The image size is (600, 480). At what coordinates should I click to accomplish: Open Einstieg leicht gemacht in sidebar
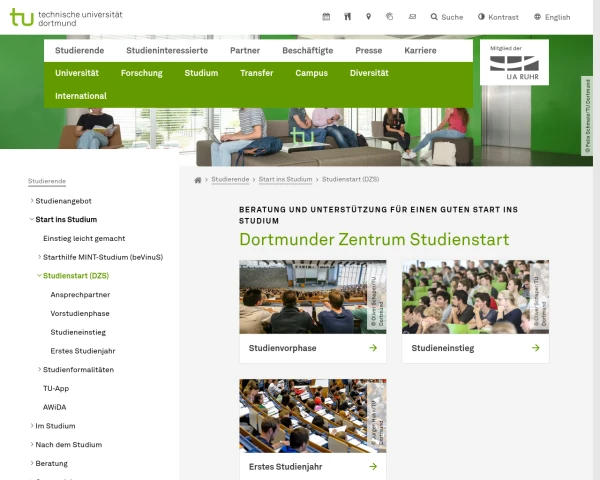tap(84, 238)
